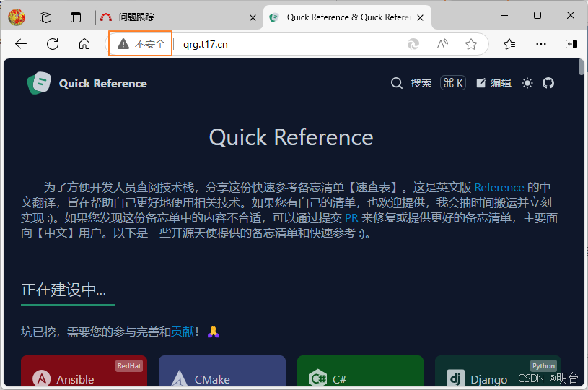
Task: Click the Django dj logo icon
Action: tap(456, 378)
